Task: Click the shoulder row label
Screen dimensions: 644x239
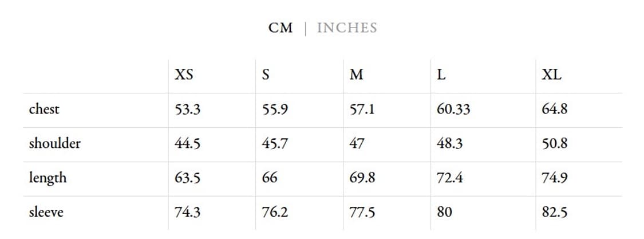Action: (55, 143)
